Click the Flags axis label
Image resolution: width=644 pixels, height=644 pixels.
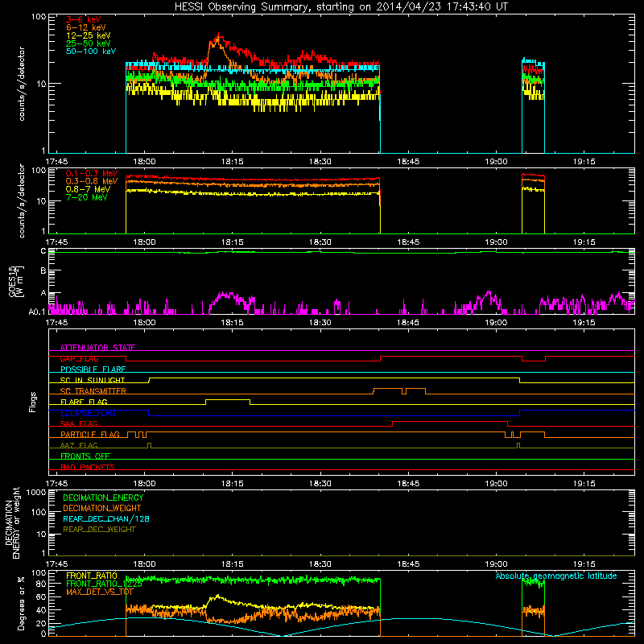click(32, 402)
